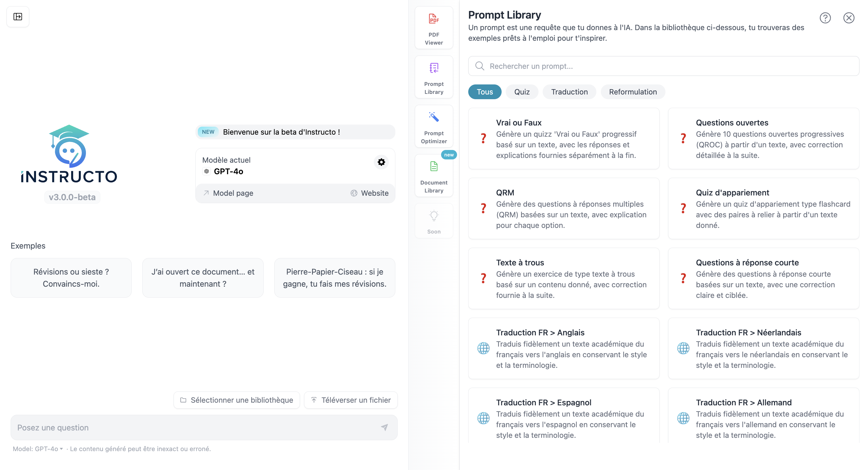The height and width of the screenshot is (470, 868).
Task: Open the Document Library panel
Action: (434, 176)
